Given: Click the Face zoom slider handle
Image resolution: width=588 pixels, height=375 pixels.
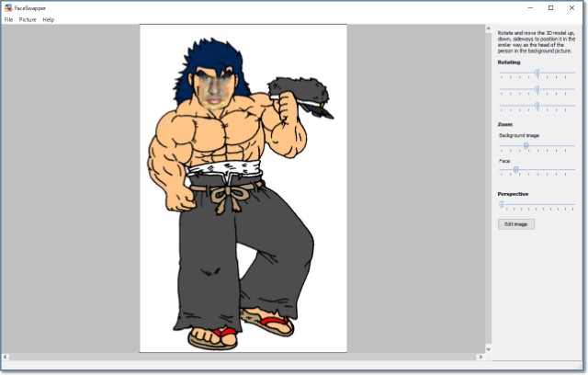Looking at the screenshot, I should coord(515,170).
